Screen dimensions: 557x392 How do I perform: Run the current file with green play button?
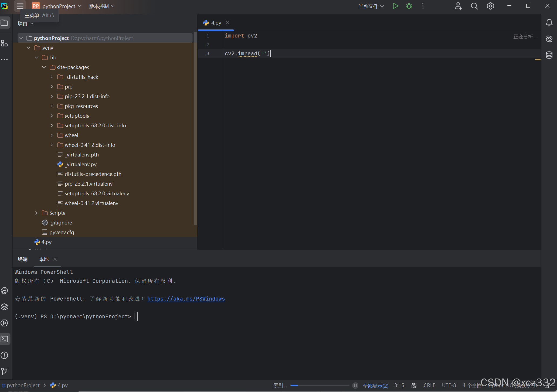tap(395, 6)
